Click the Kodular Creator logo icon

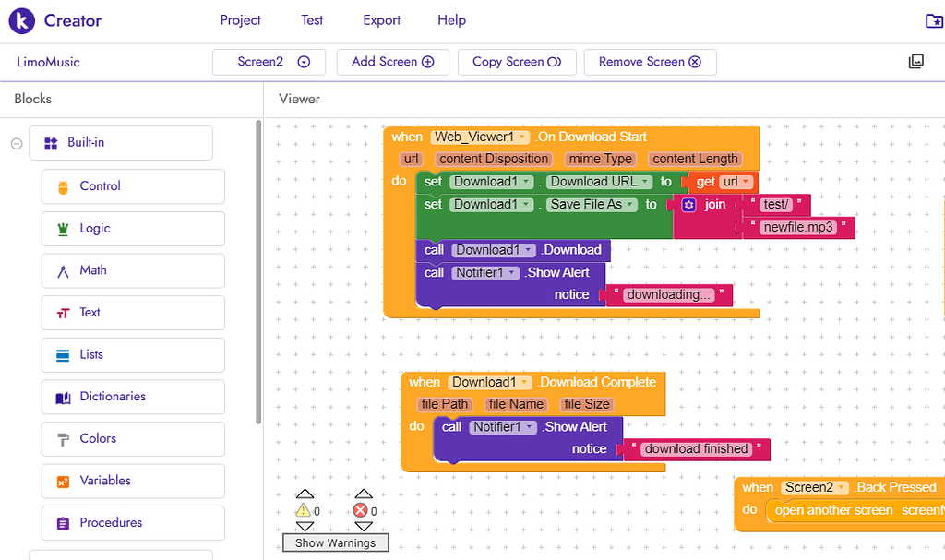tap(22, 20)
